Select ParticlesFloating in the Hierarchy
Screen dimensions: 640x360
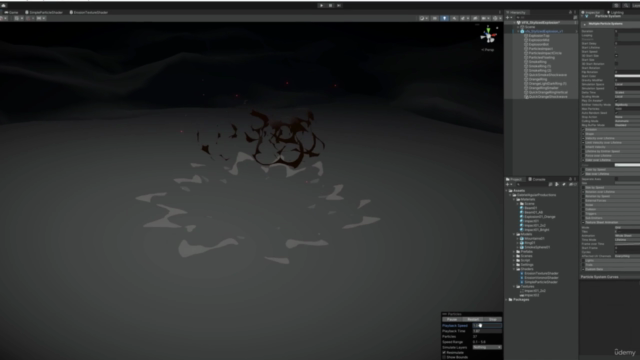click(x=541, y=58)
